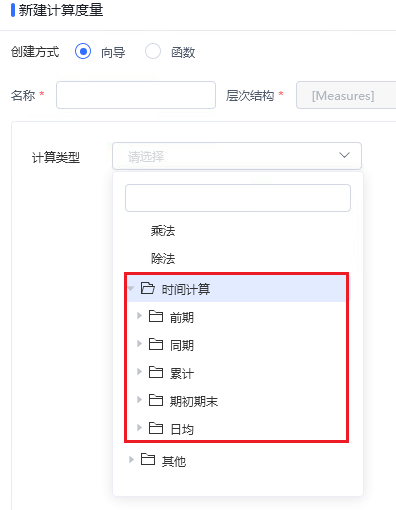Click the folder icon next to 期初期末
This screenshot has height=510, width=396.
(156, 400)
